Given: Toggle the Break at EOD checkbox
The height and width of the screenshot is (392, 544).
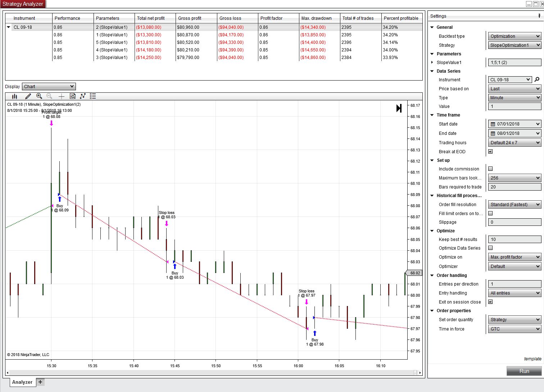Looking at the screenshot, I should pos(490,151).
